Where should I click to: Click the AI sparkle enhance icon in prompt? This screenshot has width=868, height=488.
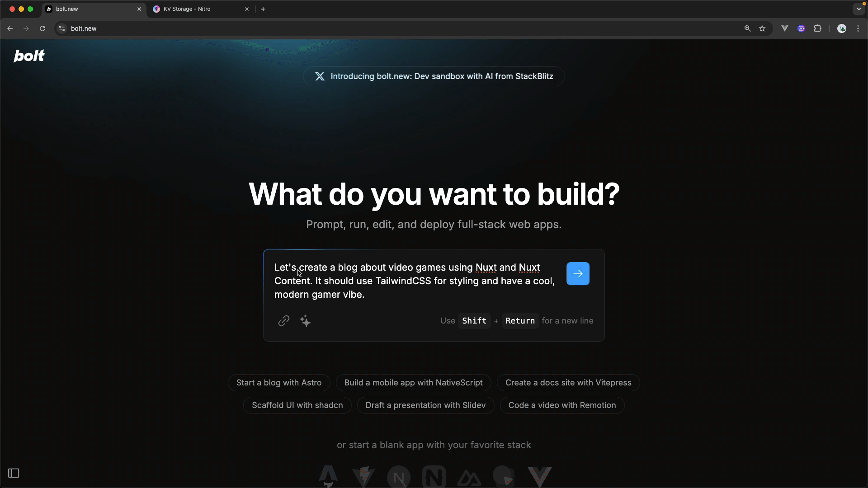coord(305,321)
